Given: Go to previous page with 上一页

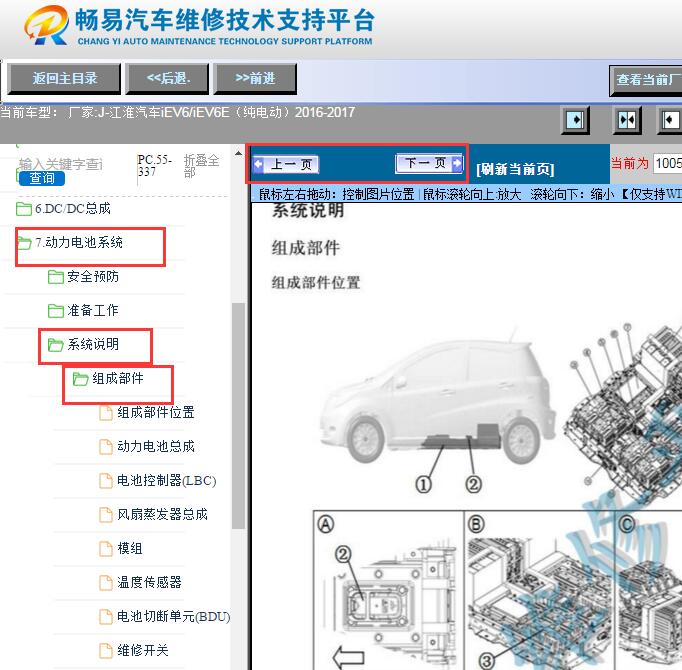Looking at the screenshot, I should click(285, 164).
